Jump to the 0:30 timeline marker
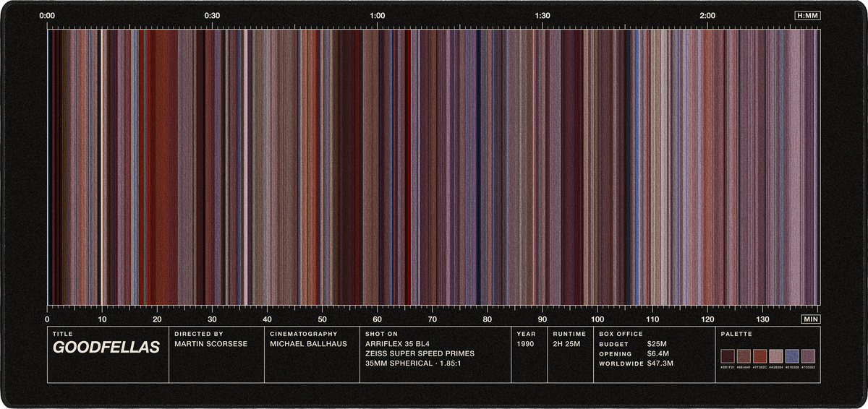This screenshot has height=409, width=868. pos(212,15)
